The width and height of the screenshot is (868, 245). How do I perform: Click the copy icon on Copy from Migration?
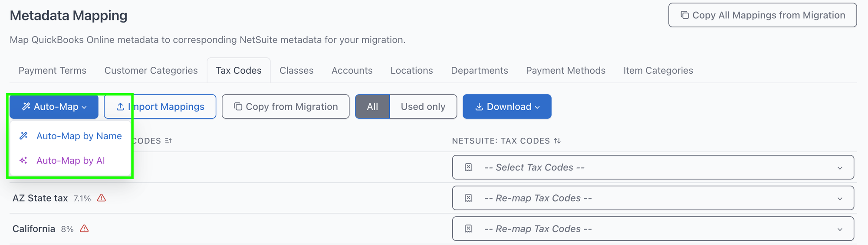[x=238, y=107]
